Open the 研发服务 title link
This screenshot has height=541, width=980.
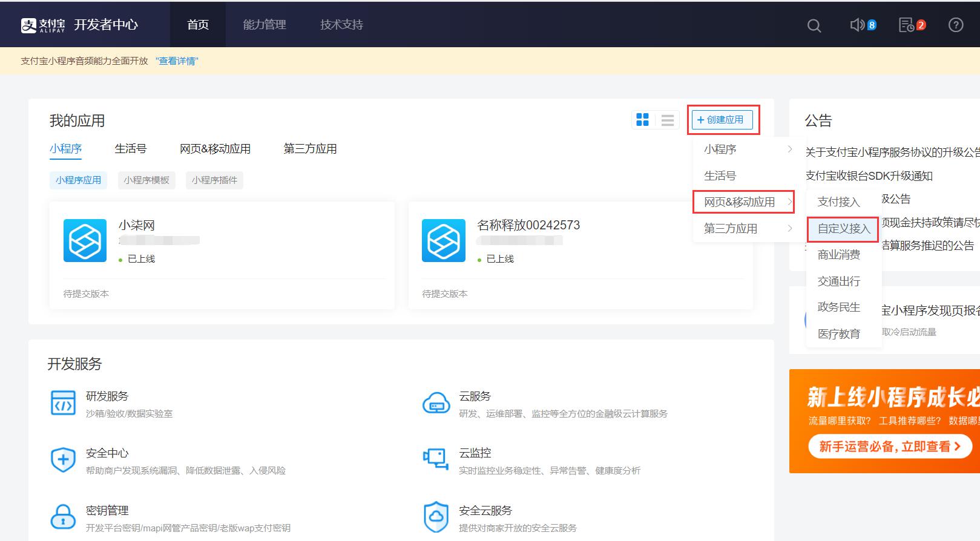click(107, 396)
